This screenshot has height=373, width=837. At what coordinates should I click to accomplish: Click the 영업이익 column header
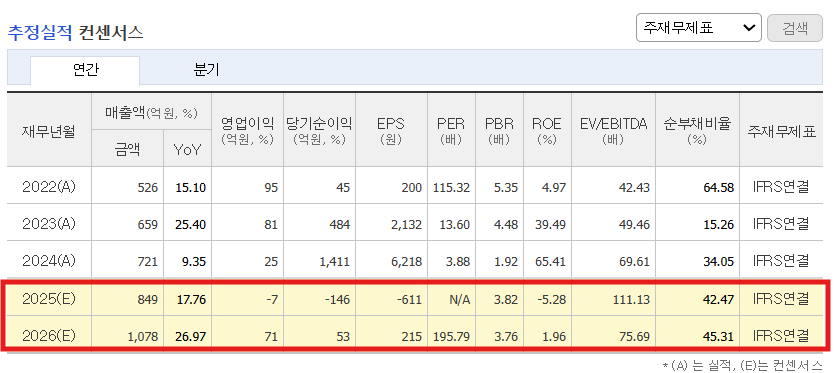pos(248,130)
